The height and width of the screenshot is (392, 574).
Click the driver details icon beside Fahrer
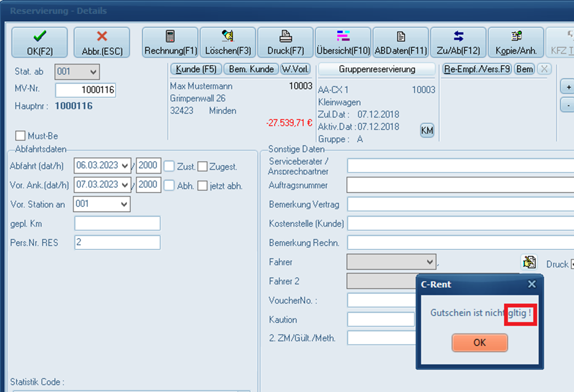point(529,262)
